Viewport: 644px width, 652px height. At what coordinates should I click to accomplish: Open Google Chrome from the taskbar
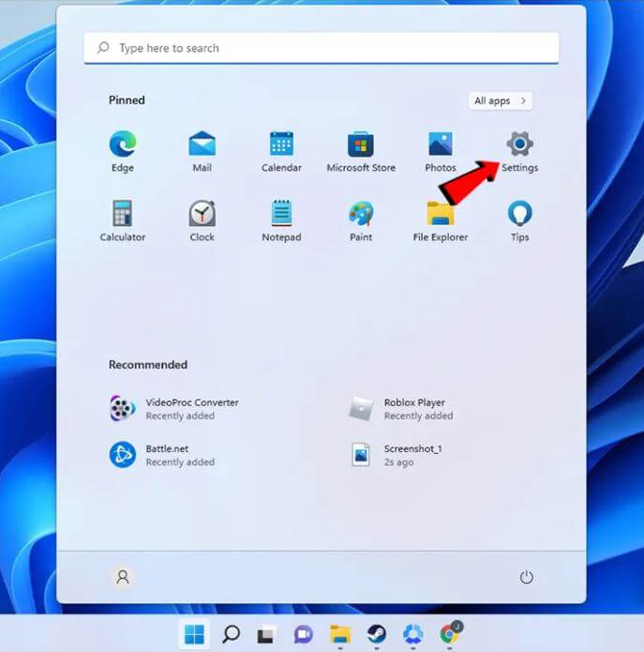pos(450,633)
